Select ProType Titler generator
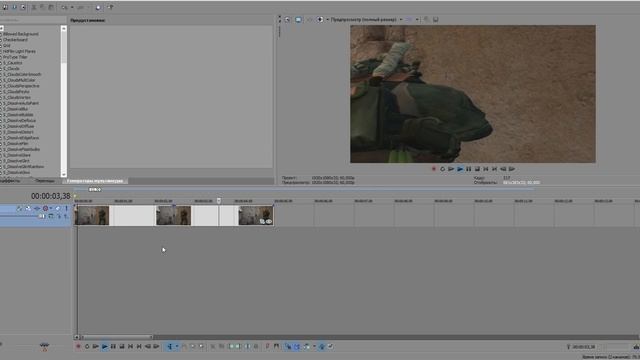Image resolution: width=640 pixels, height=360 pixels. coord(15,57)
